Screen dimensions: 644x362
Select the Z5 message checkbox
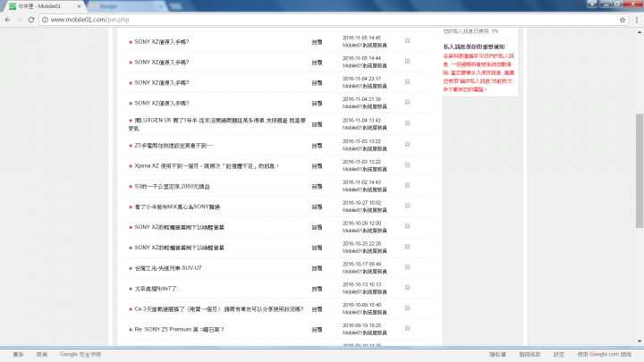pos(408,144)
